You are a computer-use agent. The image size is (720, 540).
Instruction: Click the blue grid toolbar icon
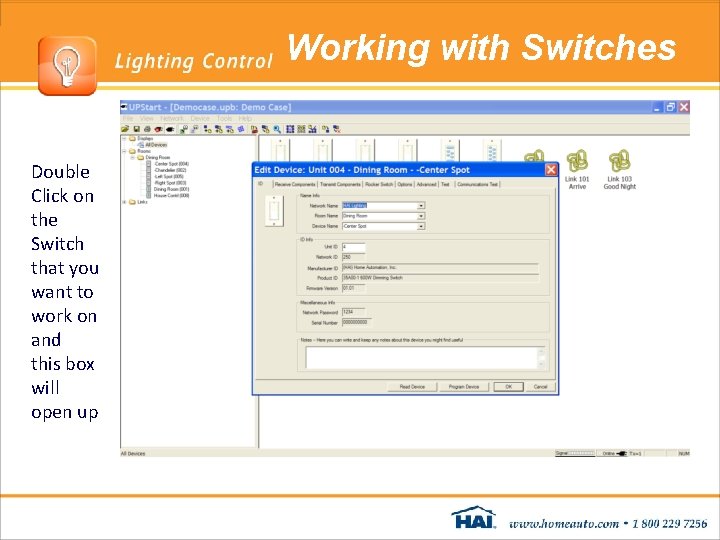(290, 129)
